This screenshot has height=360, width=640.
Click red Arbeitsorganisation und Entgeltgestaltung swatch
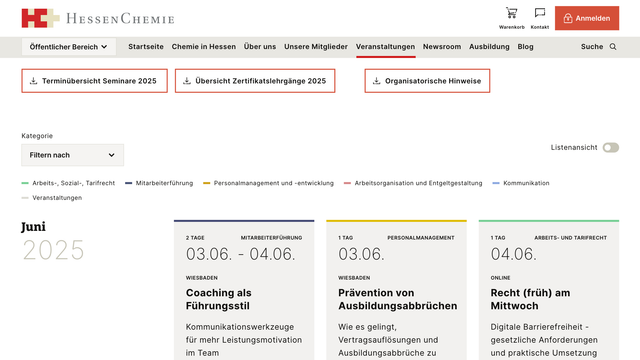coord(347,183)
